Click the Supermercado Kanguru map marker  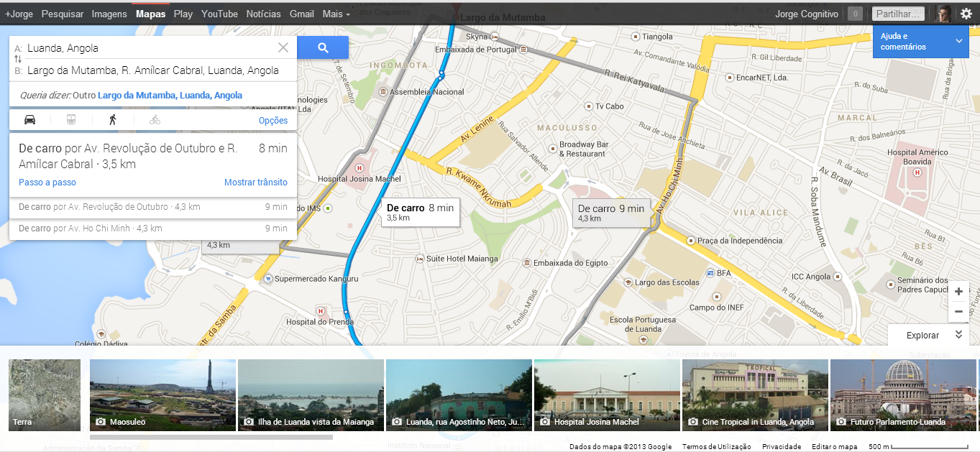point(267,279)
